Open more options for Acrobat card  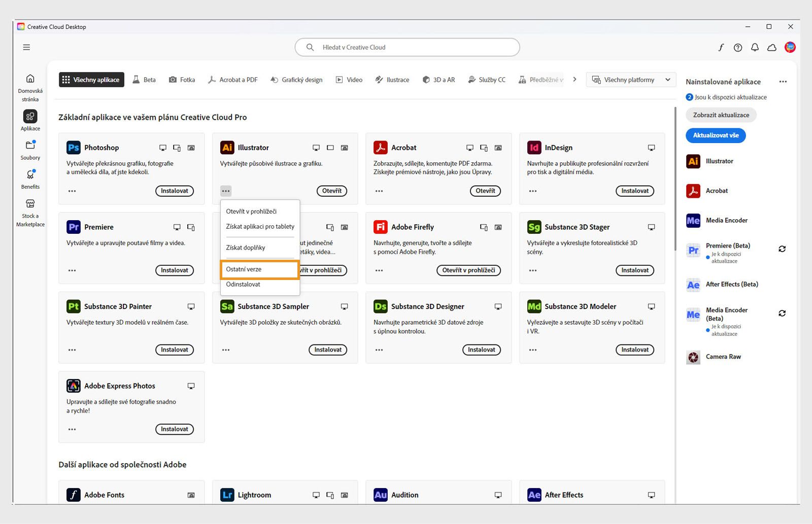pos(379,191)
